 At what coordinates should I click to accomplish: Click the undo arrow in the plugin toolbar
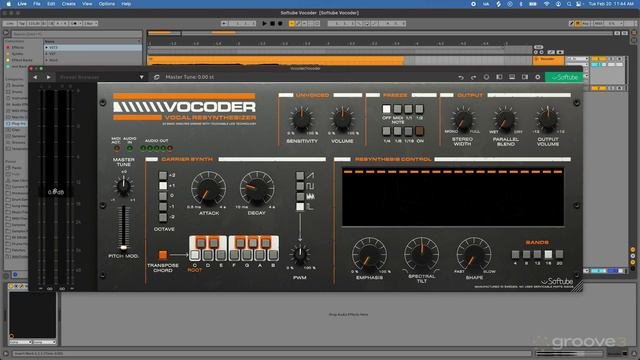coord(461,77)
